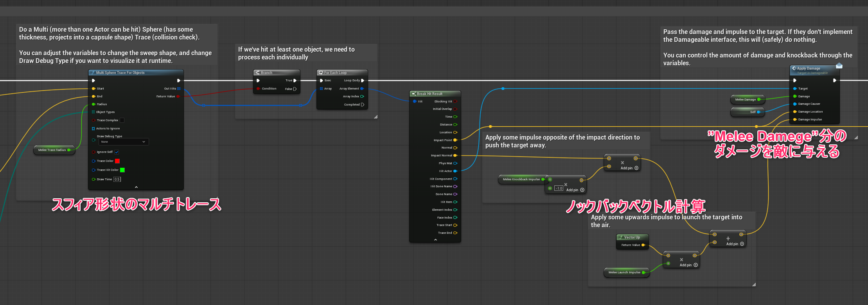Click the Object Types array pin

click(x=93, y=112)
